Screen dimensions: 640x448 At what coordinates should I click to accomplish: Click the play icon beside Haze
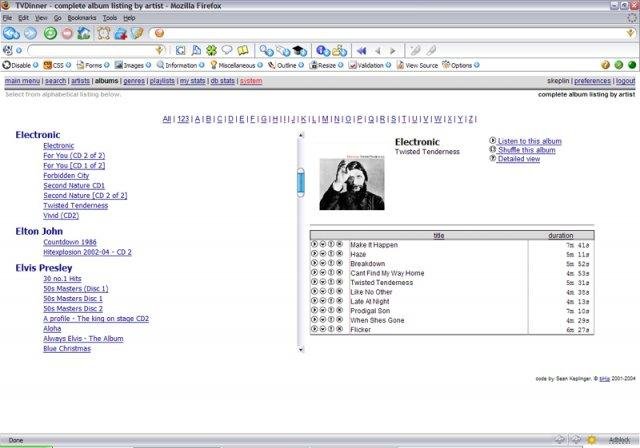tap(314, 253)
